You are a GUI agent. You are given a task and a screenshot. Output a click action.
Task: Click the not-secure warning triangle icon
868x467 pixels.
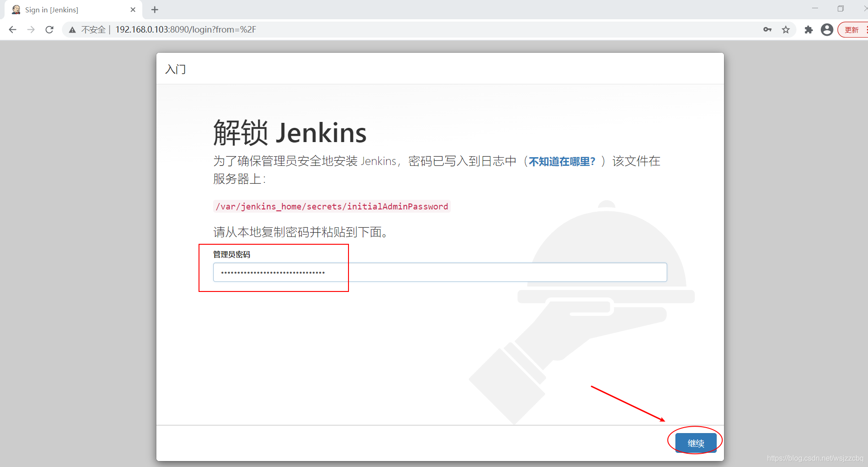[72, 30]
